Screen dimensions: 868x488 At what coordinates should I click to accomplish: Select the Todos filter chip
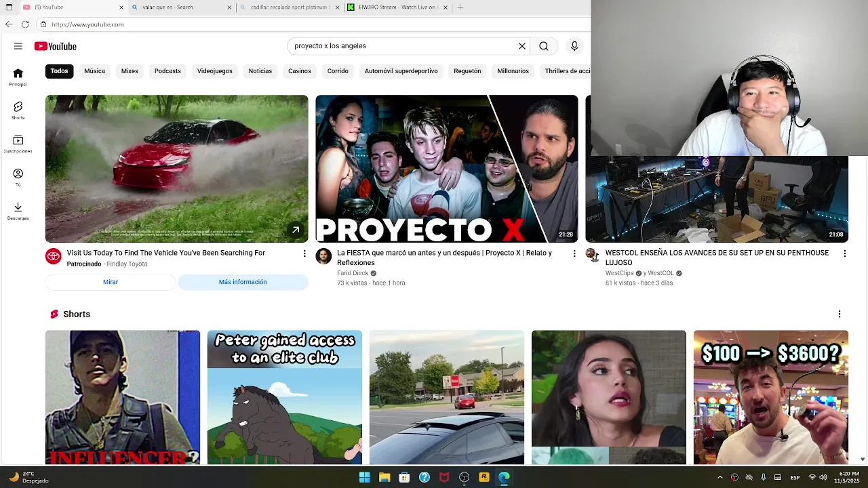(x=59, y=70)
